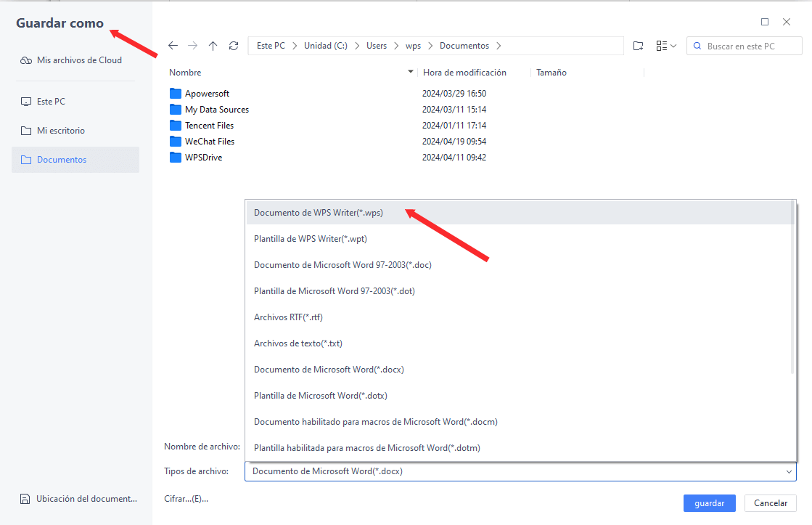Choose Archivos RTF(*.rtf)
The image size is (812, 525).
click(x=518, y=317)
